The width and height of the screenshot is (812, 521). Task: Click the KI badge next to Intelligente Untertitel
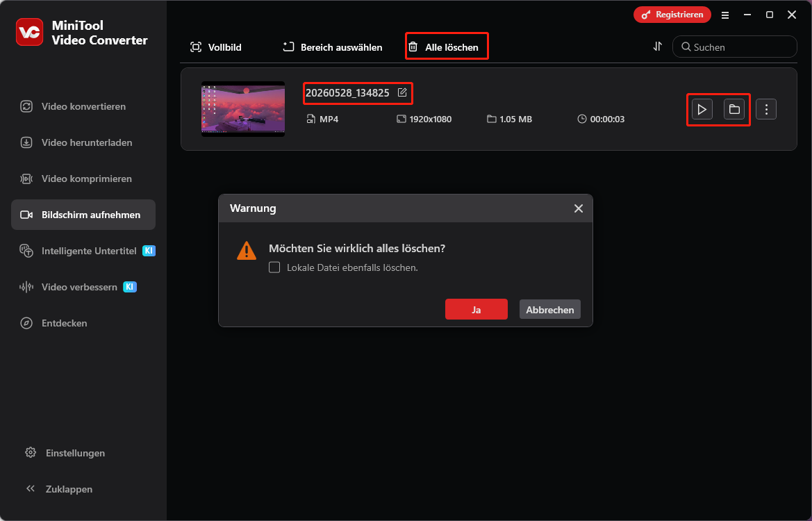pyautogui.click(x=149, y=251)
